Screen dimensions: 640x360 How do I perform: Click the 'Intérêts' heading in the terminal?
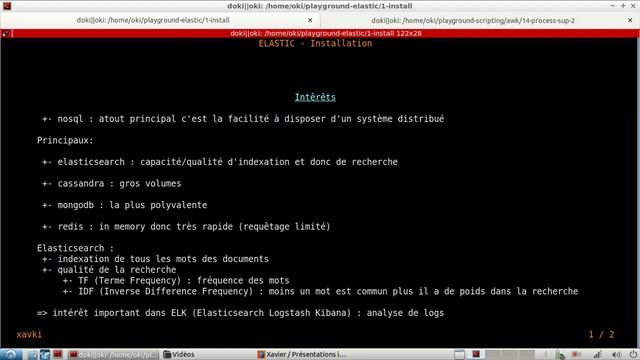point(315,97)
